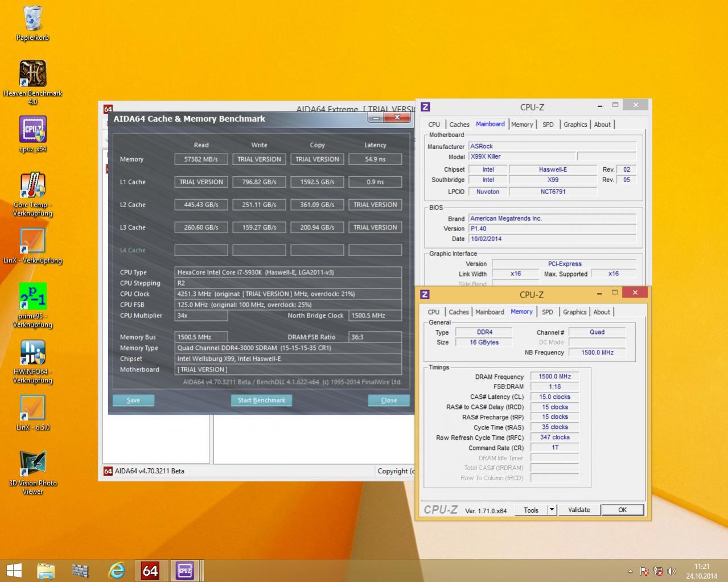
Task: Click the AIDA64 title bar 64 icon
Action: [x=108, y=109]
